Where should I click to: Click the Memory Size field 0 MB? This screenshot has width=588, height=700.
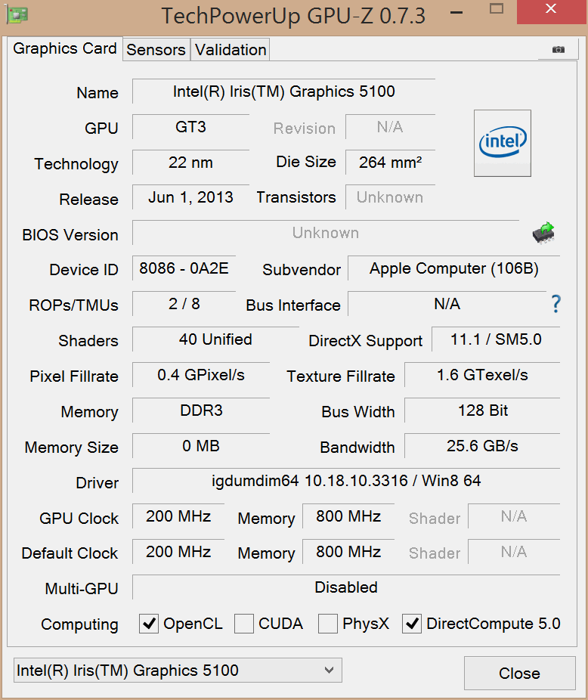pos(201,446)
